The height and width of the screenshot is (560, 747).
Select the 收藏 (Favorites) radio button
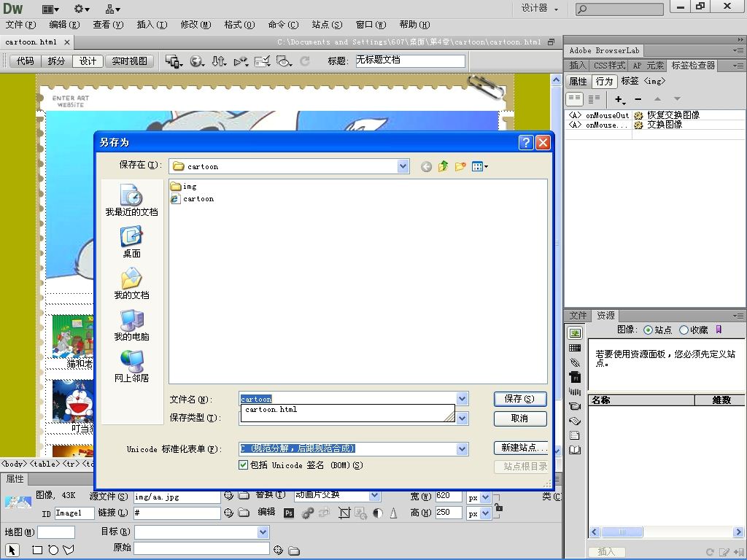[x=684, y=330]
